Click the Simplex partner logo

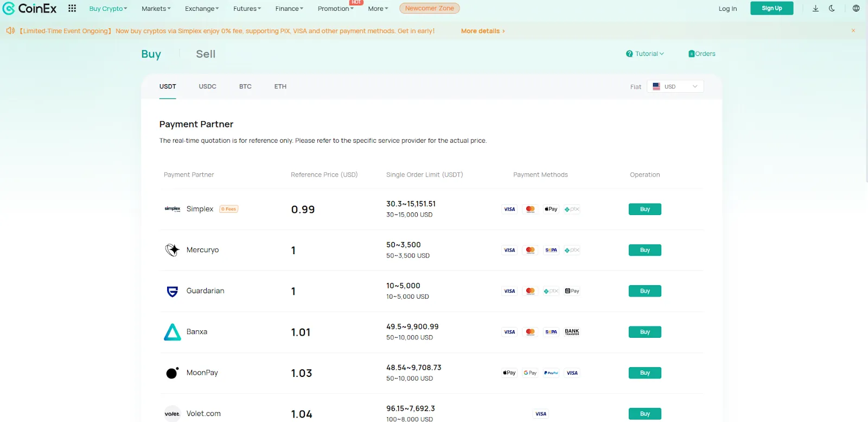(x=173, y=209)
